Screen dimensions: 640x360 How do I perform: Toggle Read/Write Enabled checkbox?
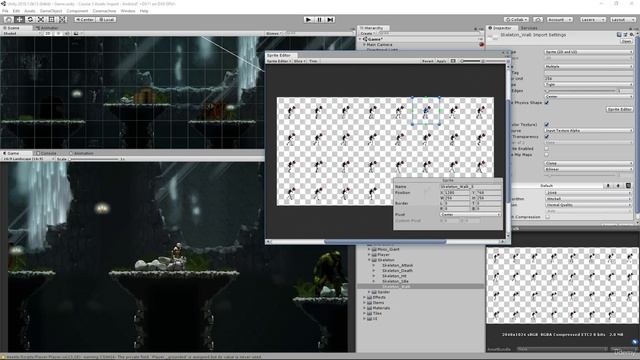pyautogui.click(x=547, y=149)
